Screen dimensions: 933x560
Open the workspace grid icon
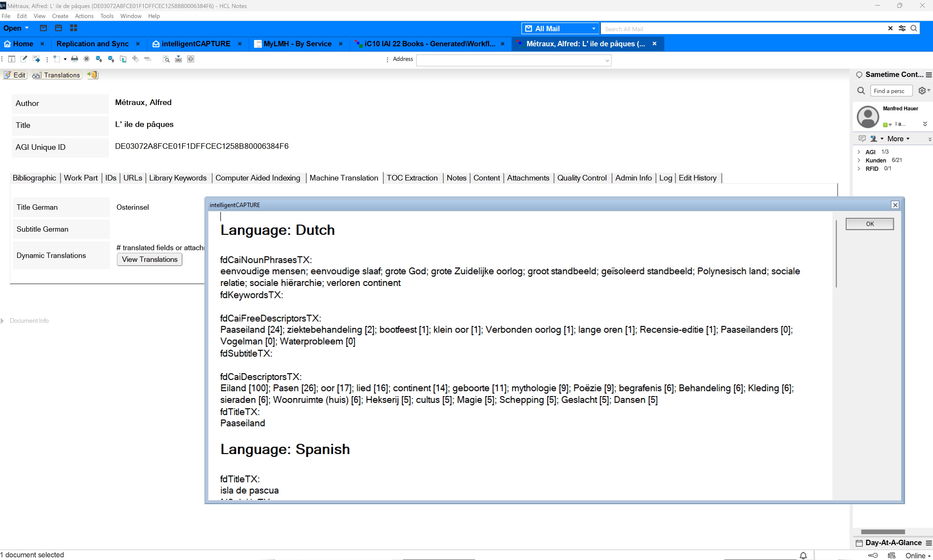[74, 28]
